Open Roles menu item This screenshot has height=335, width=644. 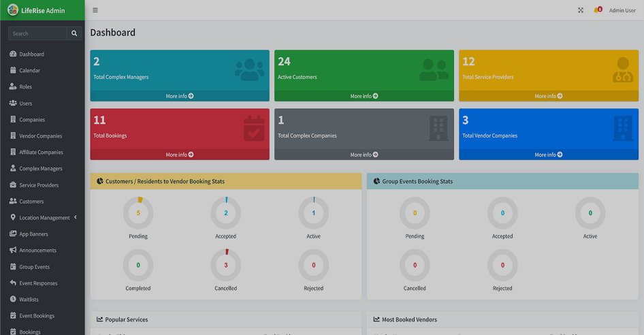coord(42,86)
